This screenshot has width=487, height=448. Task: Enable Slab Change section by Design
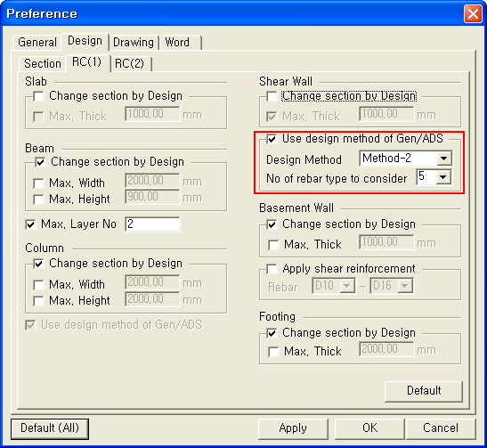(39, 96)
